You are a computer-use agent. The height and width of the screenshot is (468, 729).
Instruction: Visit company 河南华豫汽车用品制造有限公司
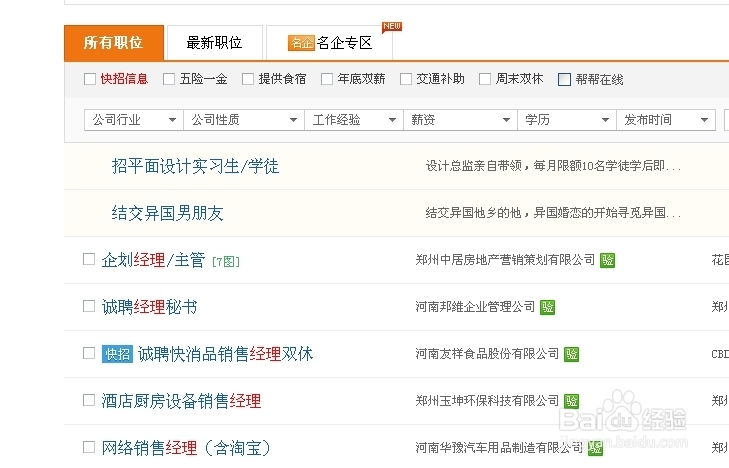[499, 448]
